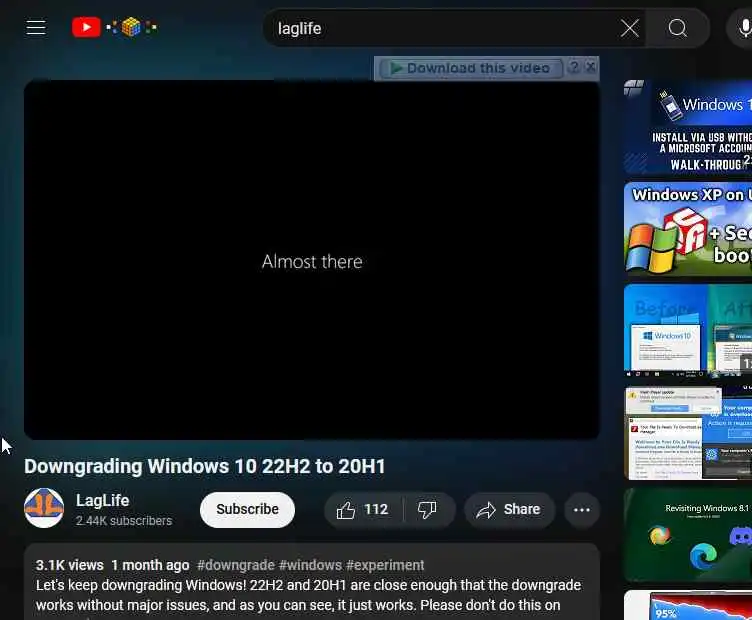Click the video title text
The width and height of the screenshot is (752, 620).
[x=205, y=466]
